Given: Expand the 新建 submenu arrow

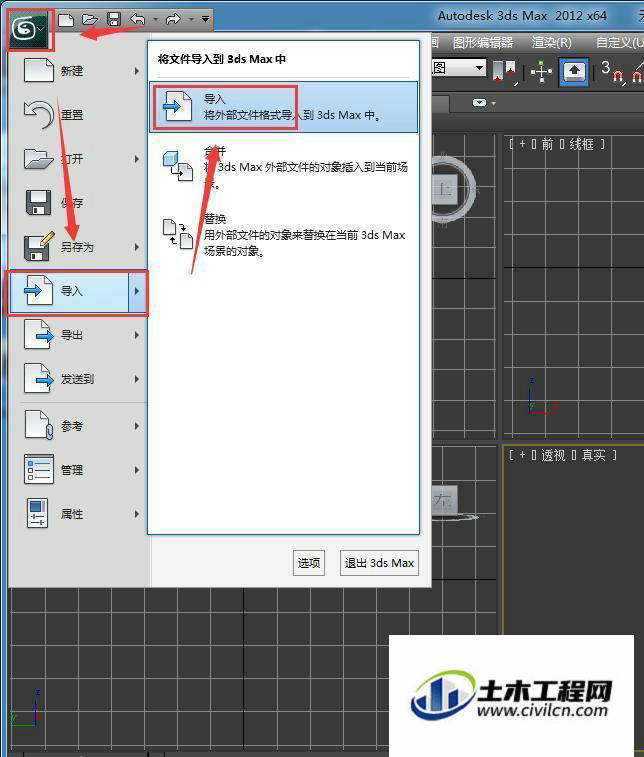Looking at the screenshot, I should 137,71.
